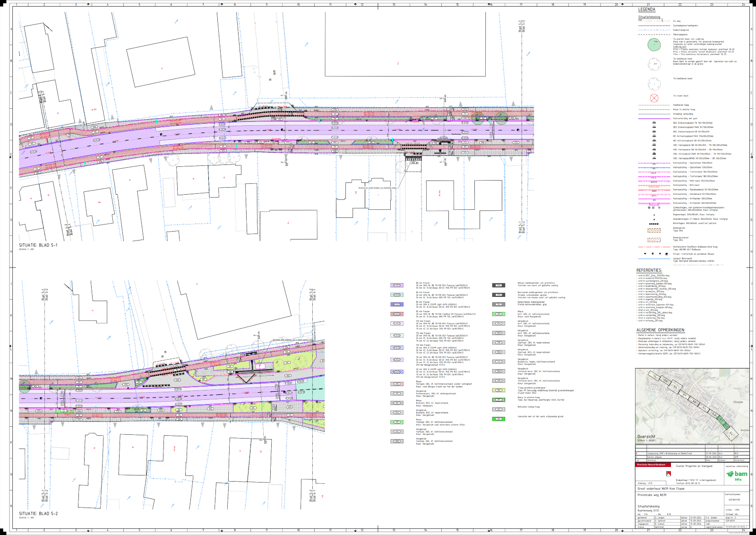
Task: Click the green 'Te planten boom' legend symbol
Action: pyautogui.click(x=654, y=45)
